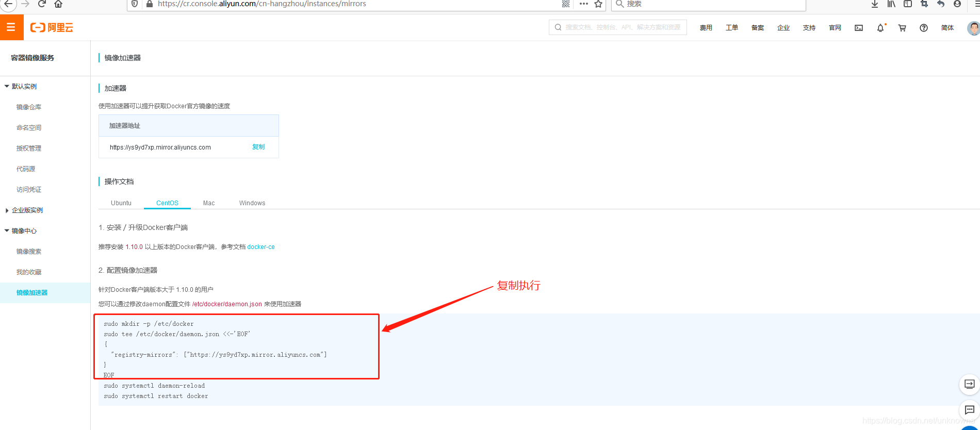Bookmark this page with the star icon
Screen dimensions: 980x430
(x=598, y=4)
